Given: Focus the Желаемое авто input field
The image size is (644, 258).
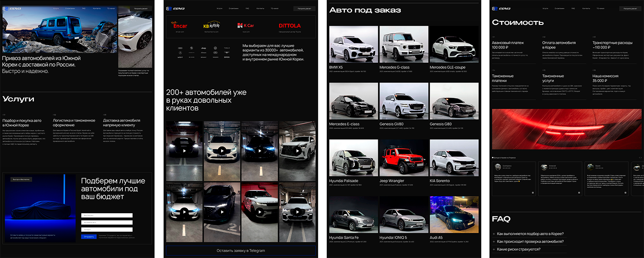Looking at the screenshot, I should point(107,223).
